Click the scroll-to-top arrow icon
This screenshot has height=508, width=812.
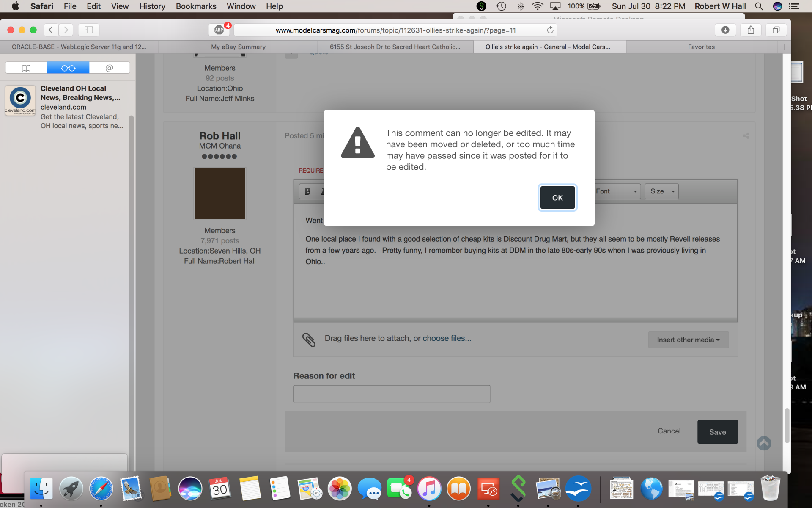[764, 443]
